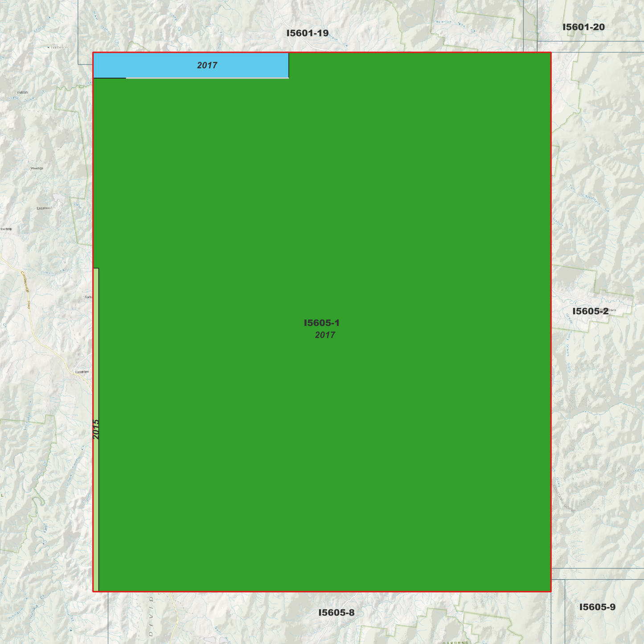Click the I5605-2 map sheet label
Image resolution: width=644 pixels, height=644 pixels.
point(590,311)
